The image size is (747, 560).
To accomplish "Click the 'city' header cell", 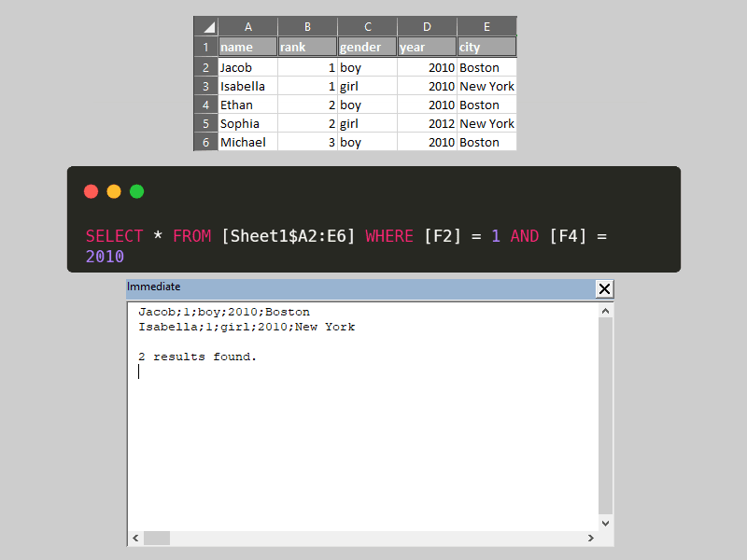I will click(486, 47).
